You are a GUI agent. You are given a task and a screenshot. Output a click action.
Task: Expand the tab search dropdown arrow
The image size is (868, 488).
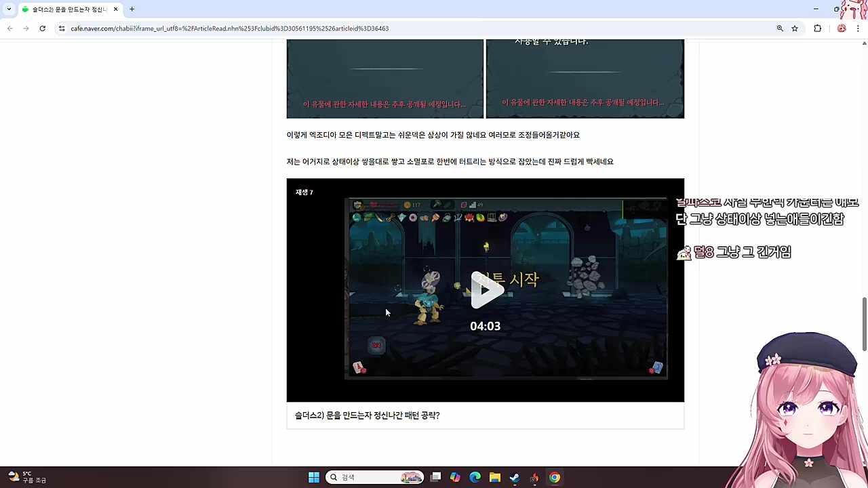coord(9,9)
